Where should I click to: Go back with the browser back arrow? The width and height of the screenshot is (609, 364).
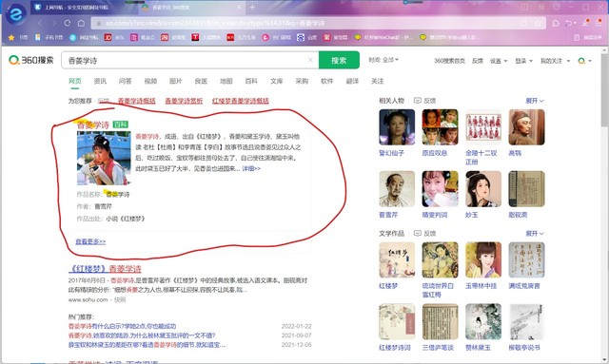pos(40,23)
